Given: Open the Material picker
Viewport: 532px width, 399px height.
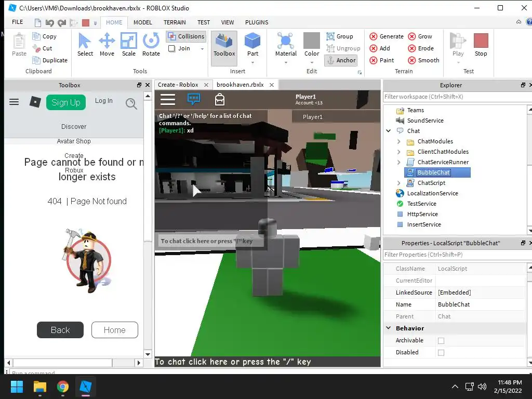Looking at the screenshot, I should coord(286,45).
